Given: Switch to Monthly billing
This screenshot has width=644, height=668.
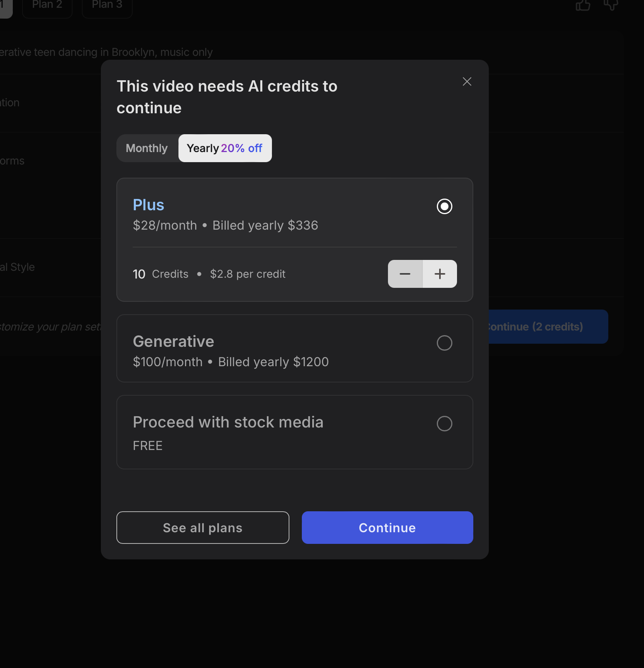Looking at the screenshot, I should click(x=147, y=148).
